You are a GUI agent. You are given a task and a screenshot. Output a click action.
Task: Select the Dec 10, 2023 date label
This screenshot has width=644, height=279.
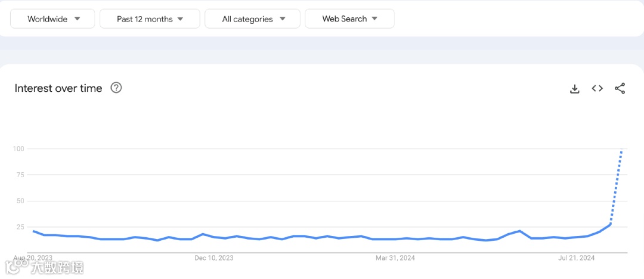(214, 258)
